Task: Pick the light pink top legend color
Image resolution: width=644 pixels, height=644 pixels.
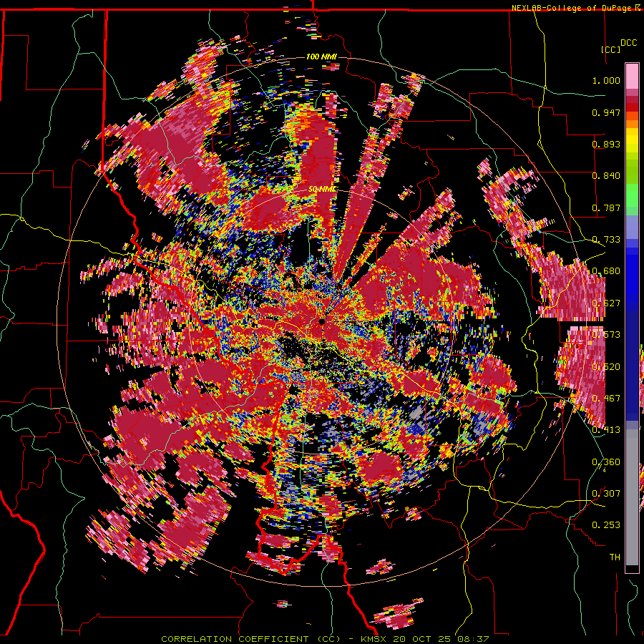Action: (x=632, y=77)
